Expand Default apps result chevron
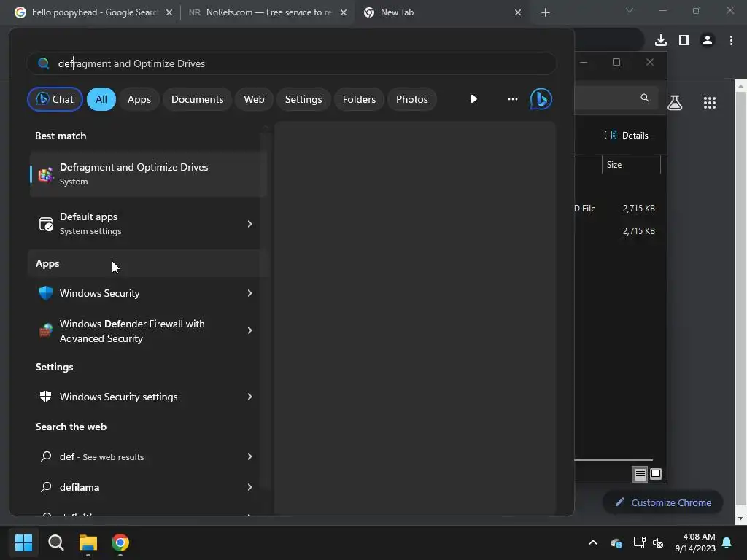The image size is (747, 560). click(249, 224)
